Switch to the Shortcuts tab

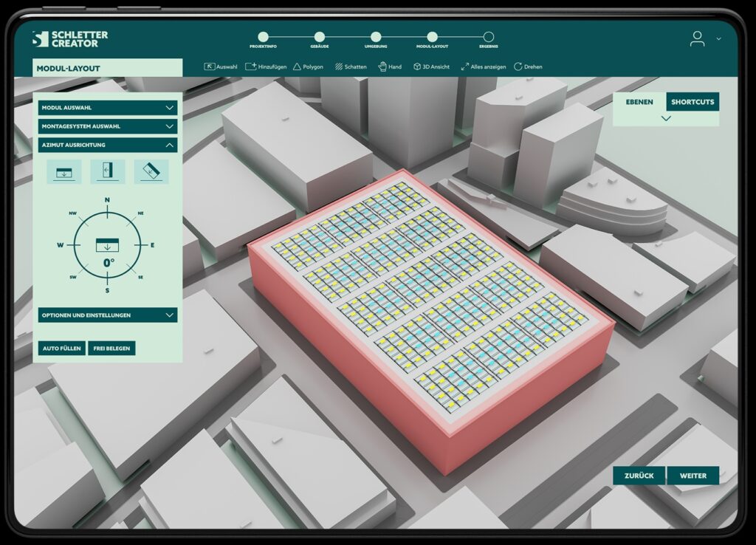click(694, 101)
